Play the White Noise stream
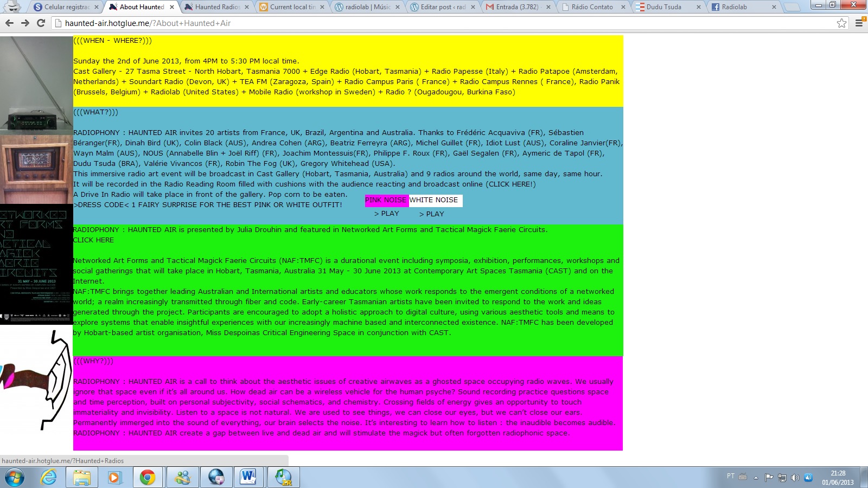 point(431,214)
